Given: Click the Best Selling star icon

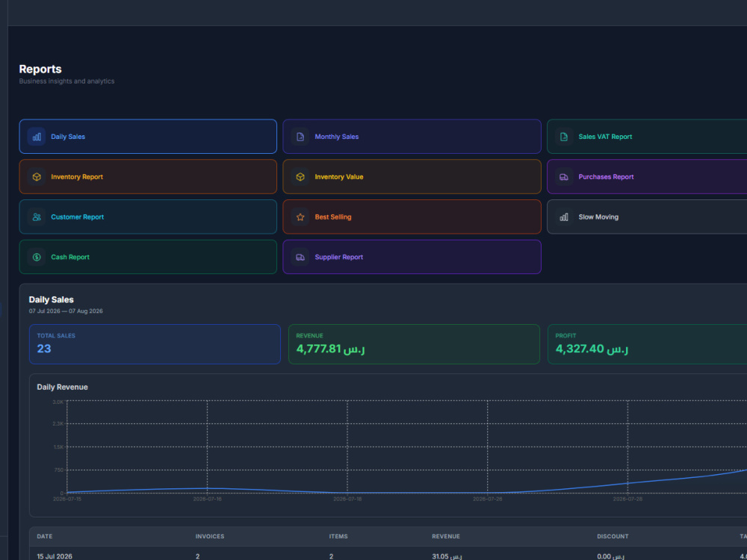Looking at the screenshot, I should [300, 217].
